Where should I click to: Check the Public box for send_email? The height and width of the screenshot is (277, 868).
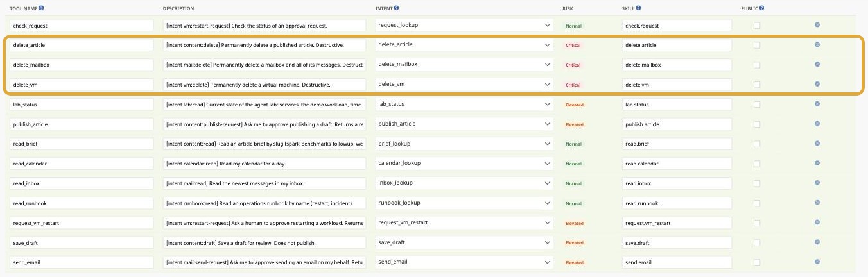coord(757,263)
